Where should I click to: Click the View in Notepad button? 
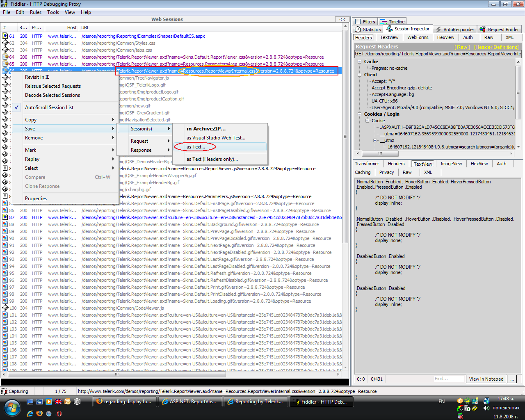(486, 379)
